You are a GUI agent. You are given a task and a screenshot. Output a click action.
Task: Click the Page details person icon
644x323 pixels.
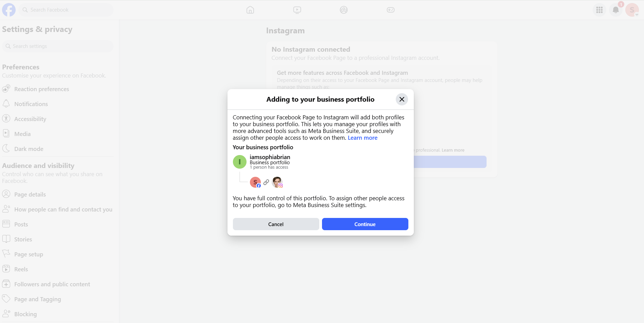[x=6, y=194]
